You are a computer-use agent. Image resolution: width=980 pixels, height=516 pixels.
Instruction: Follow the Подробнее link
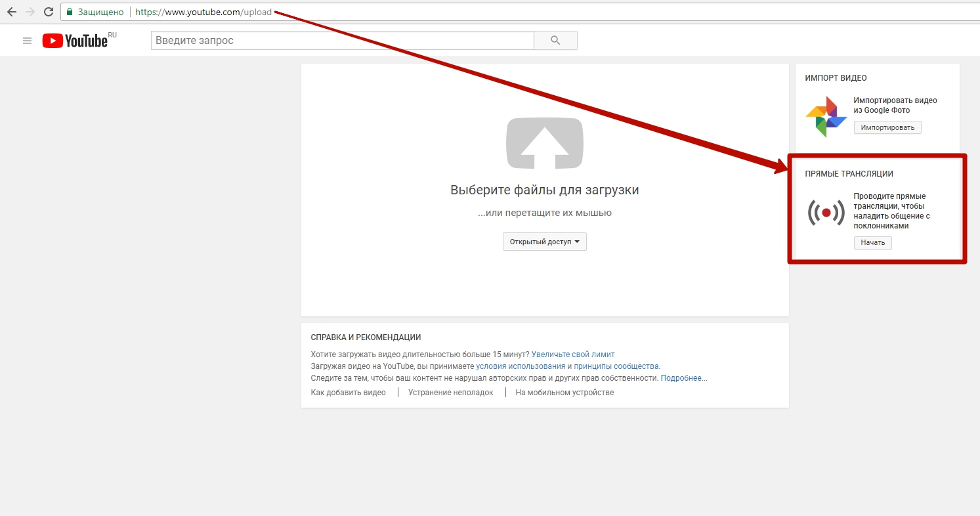click(683, 378)
